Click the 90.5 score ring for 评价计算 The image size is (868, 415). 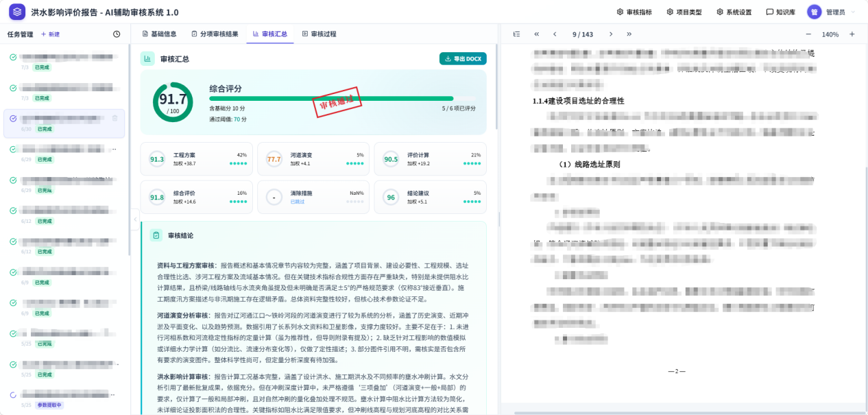click(391, 159)
